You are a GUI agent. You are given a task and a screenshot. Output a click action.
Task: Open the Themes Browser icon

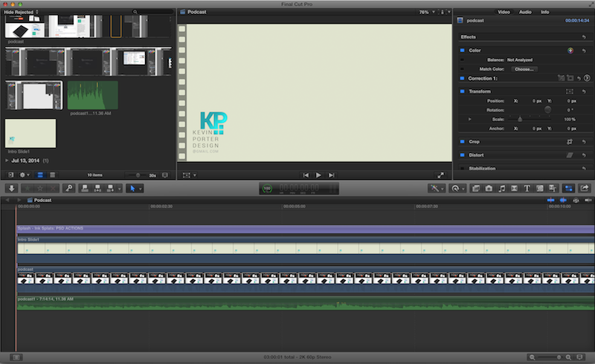[553, 189]
